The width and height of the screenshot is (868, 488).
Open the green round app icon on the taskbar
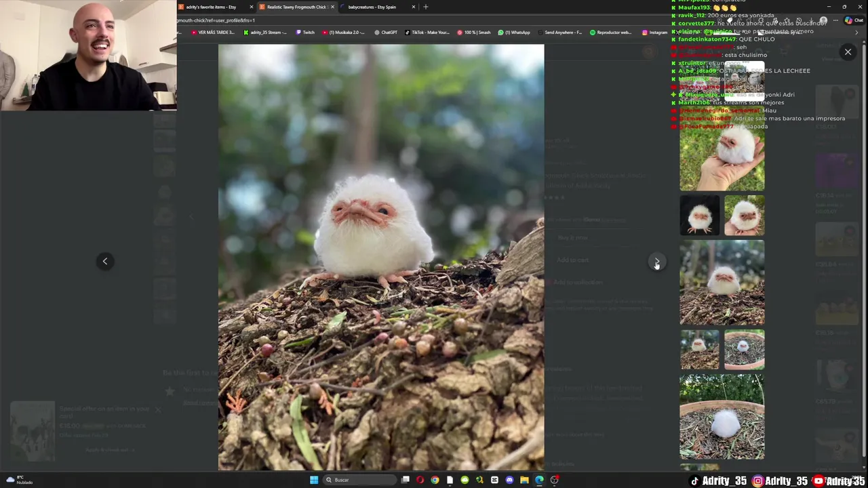click(x=465, y=480)
